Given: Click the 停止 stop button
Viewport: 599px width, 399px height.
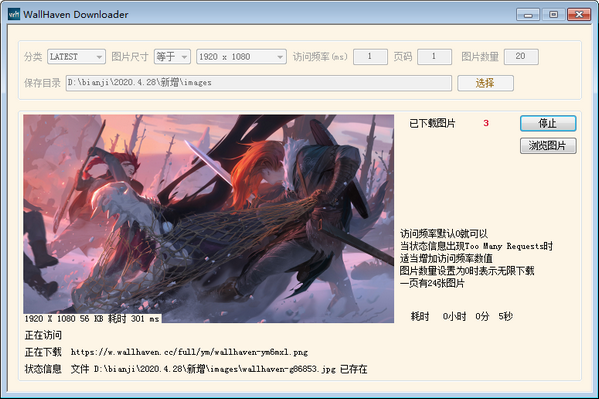Looking at the screenshot, I should 548,123.
